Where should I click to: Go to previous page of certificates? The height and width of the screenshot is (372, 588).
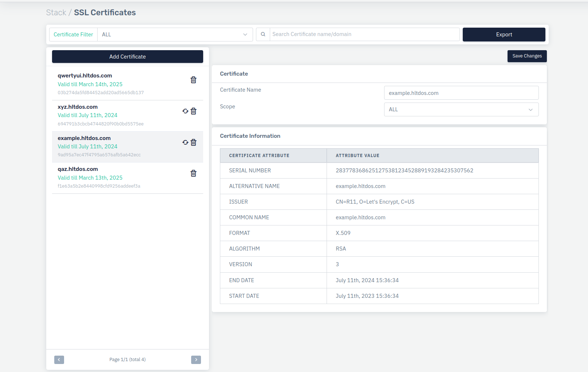tap(59, 360)
